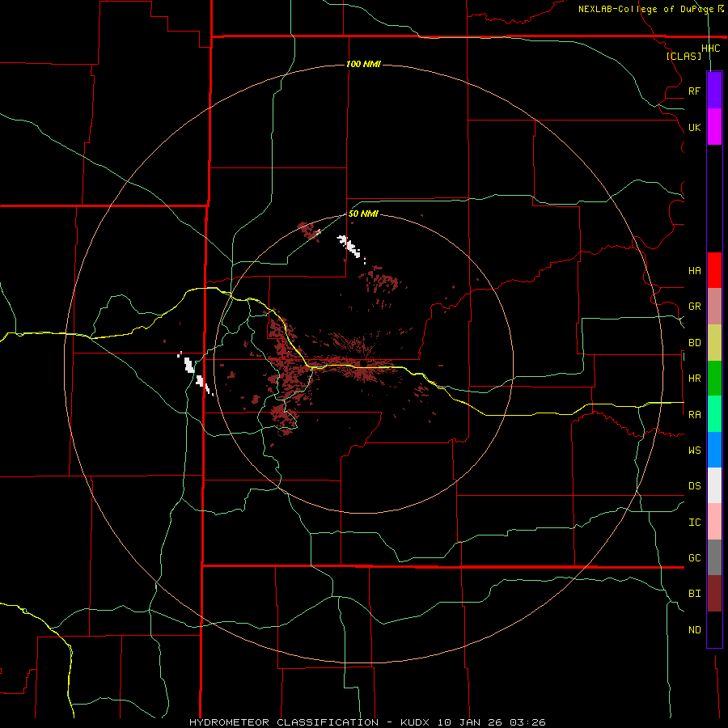
Task: Click the green HR legend swatch
Action: click(x=714, y=379)
